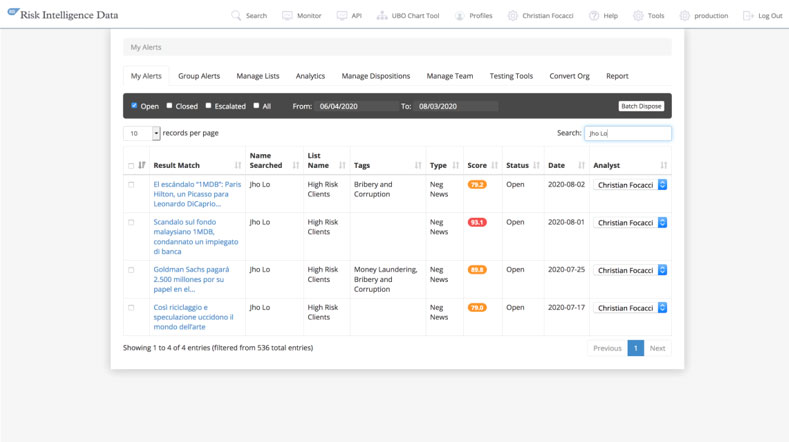The image size is (789, 442).
Task: Click the From date input field
Action: click(x=355, y=106)
